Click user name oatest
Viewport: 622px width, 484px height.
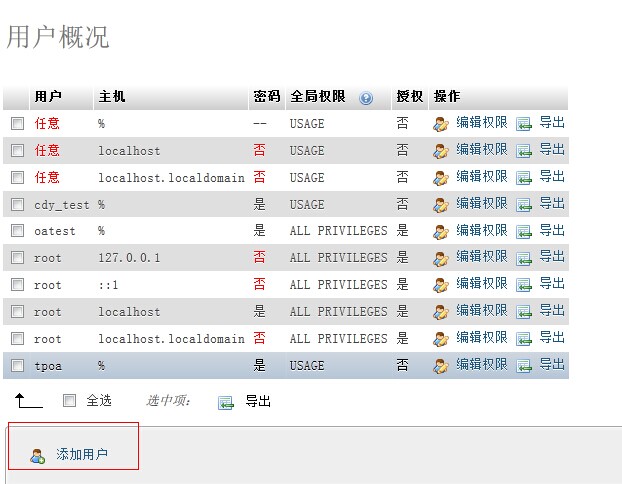pos(55,231)
